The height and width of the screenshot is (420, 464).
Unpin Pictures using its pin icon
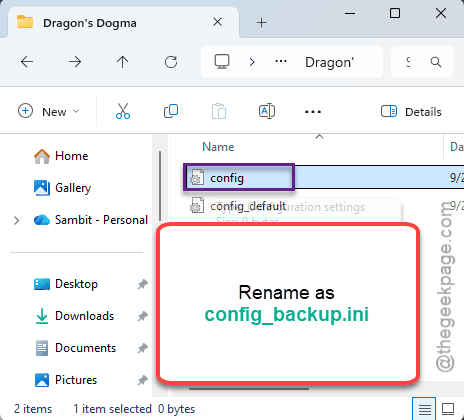pos(143,380)
